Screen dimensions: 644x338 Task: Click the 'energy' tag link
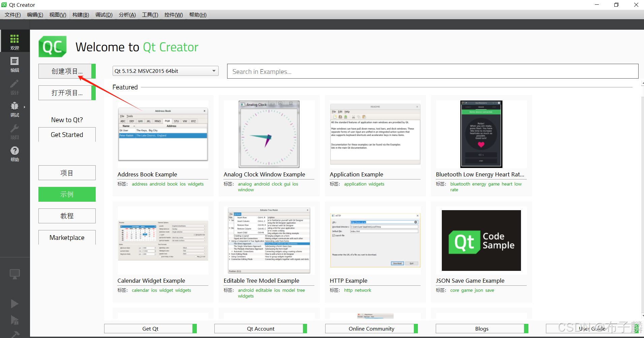pyautogui.click(x=479, y=184)
